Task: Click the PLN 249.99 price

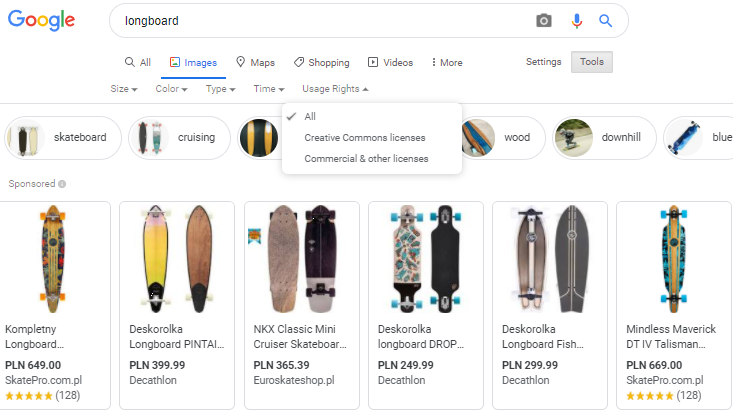Action: coord(406,365)
